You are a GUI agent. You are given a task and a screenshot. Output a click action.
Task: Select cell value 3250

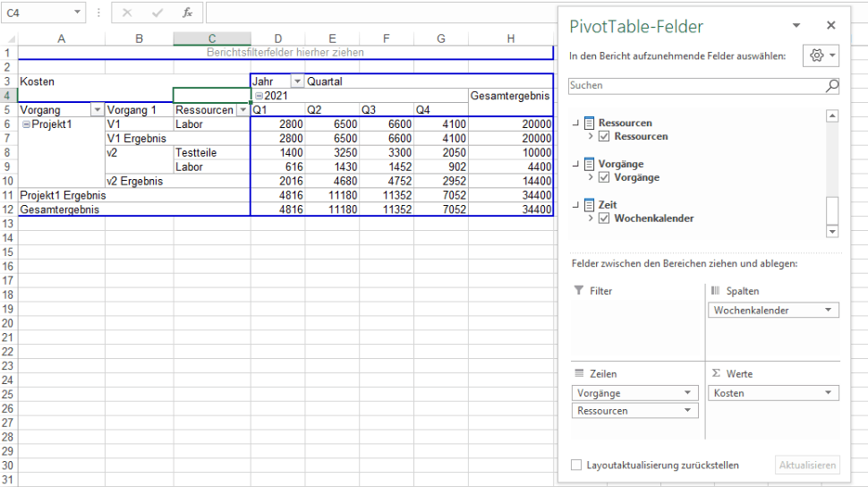click(332, 153)
